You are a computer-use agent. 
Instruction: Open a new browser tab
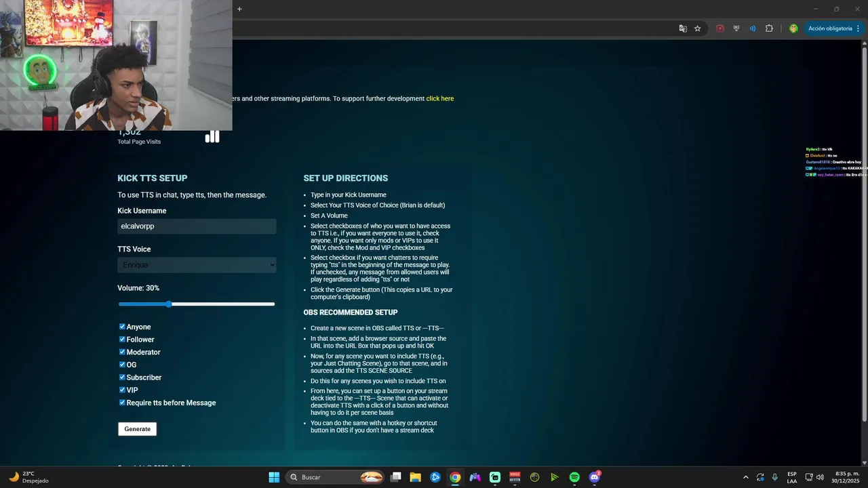click(239, 9)
